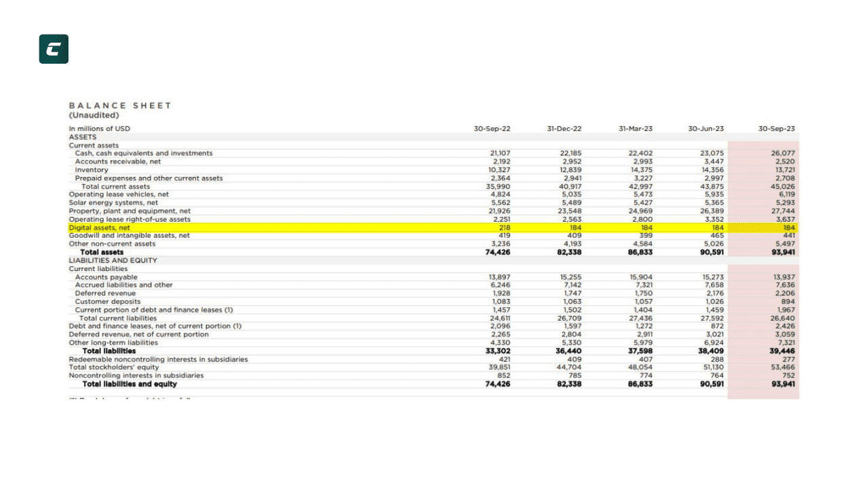This screenshot has height=488, width=868.
Task: Click Customer deposits value 894
Action: pos(789,302)
